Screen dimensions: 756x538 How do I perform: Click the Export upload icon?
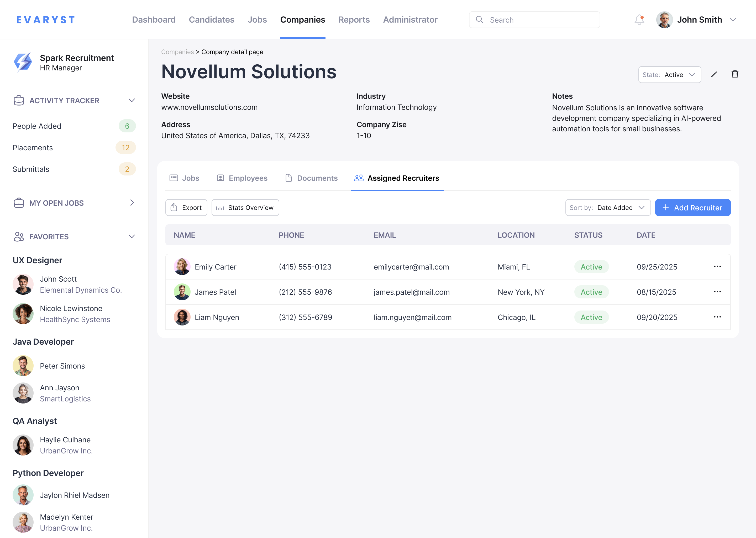(x=174, y=207)
